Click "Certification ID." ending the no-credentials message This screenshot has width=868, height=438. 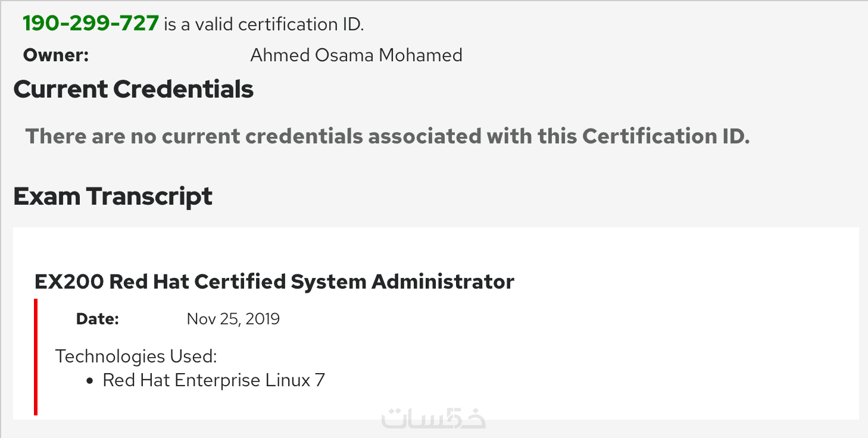click(666, 136)
